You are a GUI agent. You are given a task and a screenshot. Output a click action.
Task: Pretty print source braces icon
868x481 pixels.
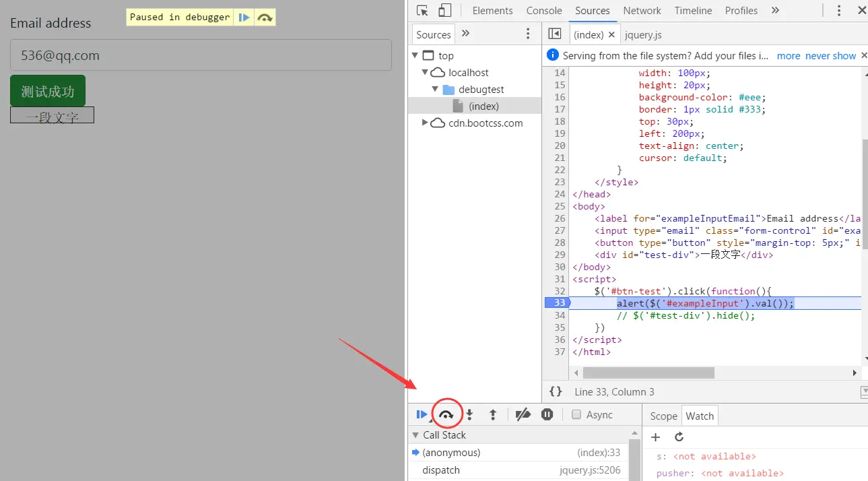coord(556,391)
